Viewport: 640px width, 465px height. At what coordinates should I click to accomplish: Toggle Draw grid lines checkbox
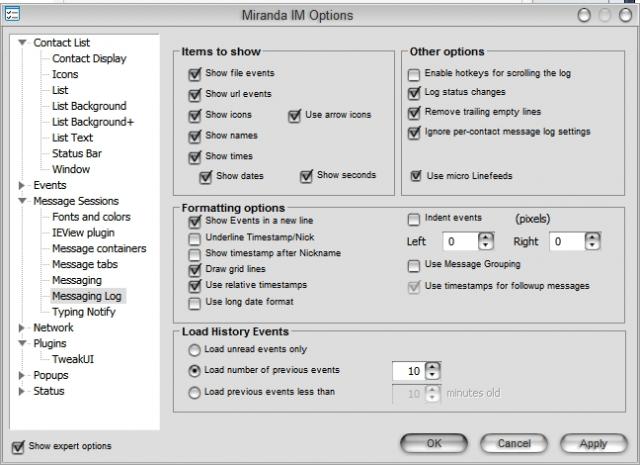pyautogui.click(x=195, y=270)
